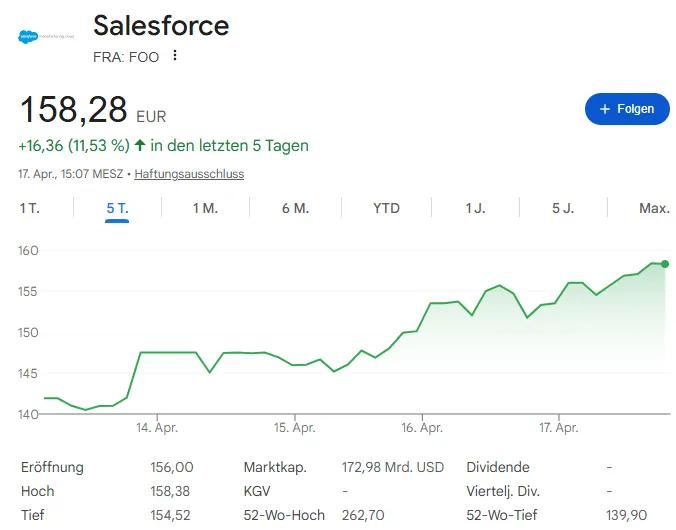Click the green upward arrow next to the percentage
Screen dimensions: 676x530
140,145
